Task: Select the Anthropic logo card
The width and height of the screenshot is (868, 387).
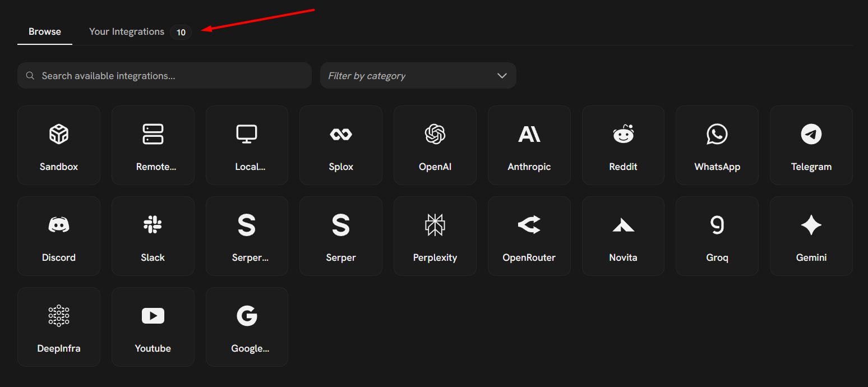Action: [x=529, y=135]
